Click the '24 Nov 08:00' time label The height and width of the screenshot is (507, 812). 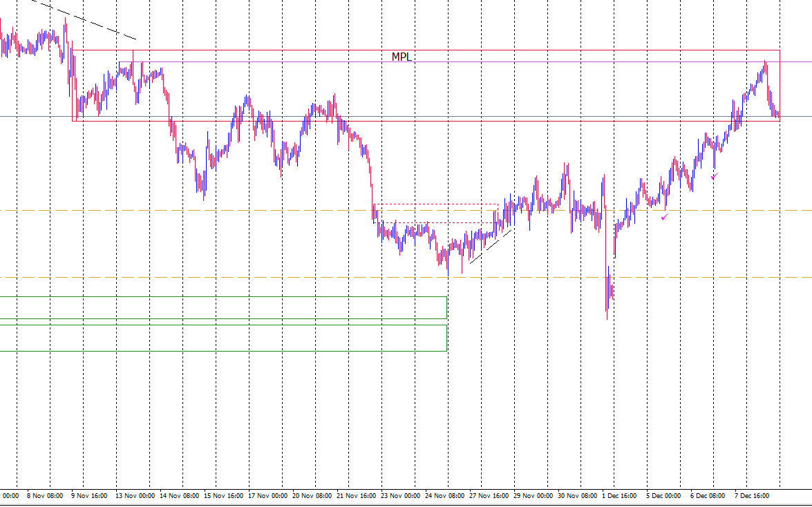445,496
